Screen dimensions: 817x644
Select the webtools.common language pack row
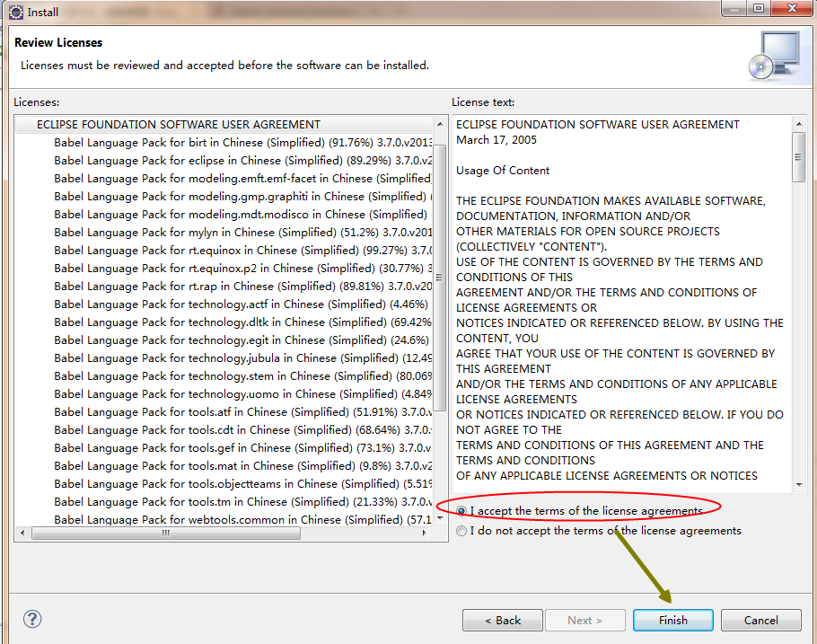click(242, 520)
